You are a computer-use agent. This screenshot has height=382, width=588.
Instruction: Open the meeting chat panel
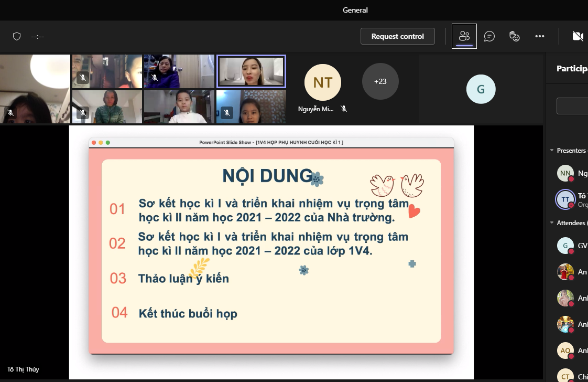pyautogui.click(x=489, y=36)
